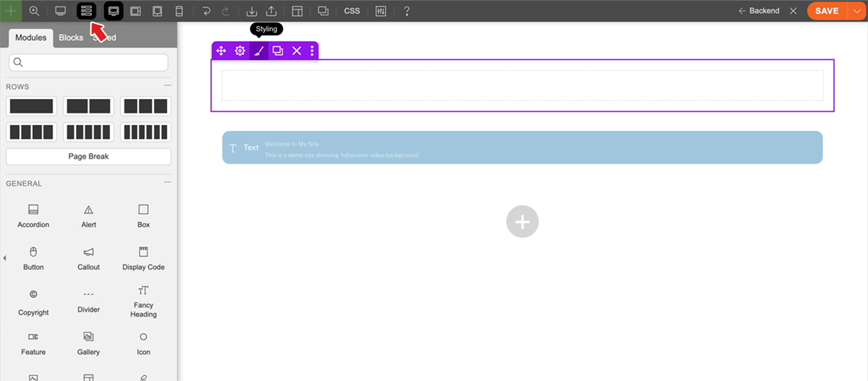The height and width of the screenshot is (381, 868).
Task: Open the custom CSS editor
Action: [352, 11]
